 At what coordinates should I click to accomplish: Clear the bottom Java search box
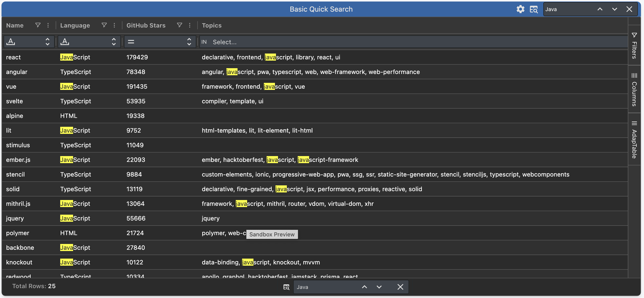pos(400,287)
